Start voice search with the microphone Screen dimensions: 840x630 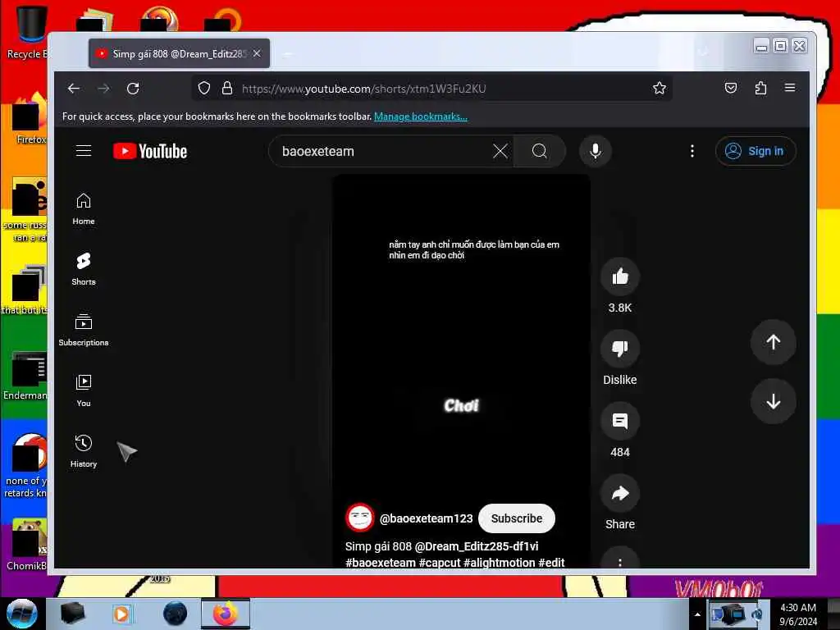(x=596, y=151)
